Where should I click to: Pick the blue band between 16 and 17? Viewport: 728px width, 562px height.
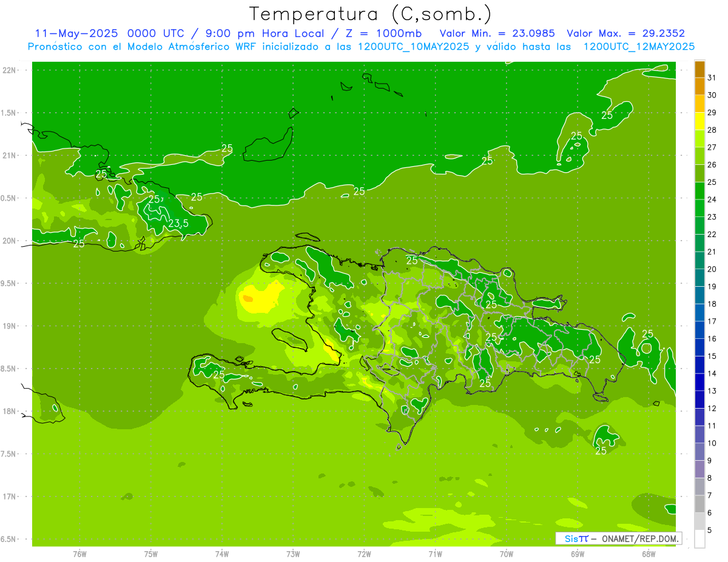click(699, 330)
